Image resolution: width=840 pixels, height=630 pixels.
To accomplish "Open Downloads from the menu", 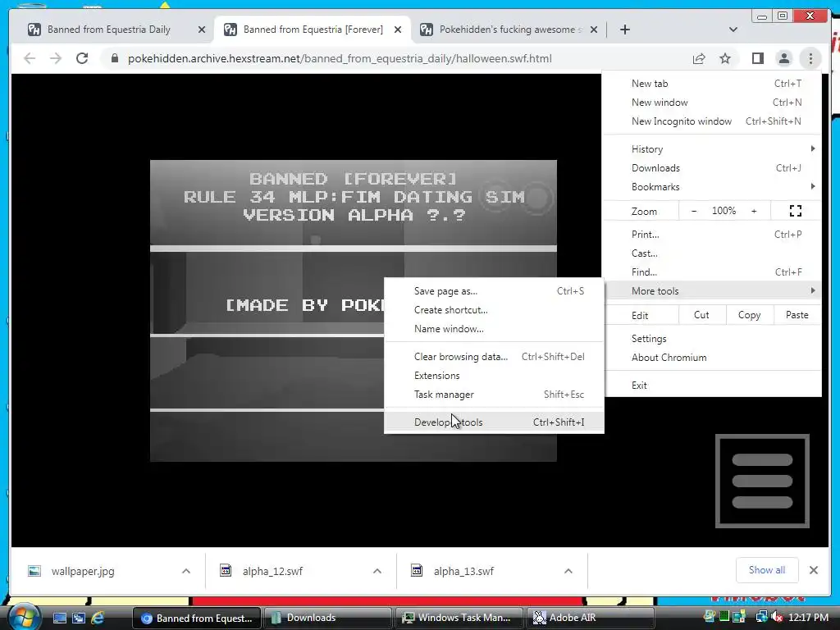I will click(713, 167).
